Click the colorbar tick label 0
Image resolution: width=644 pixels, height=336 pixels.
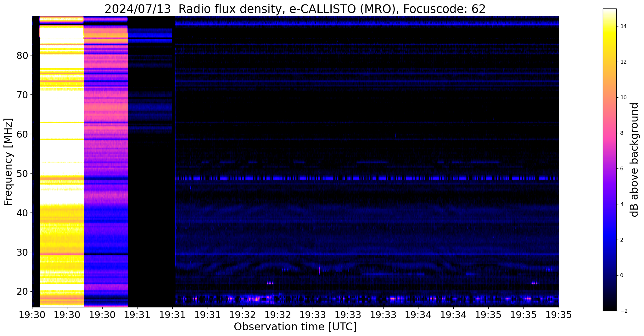621,276
